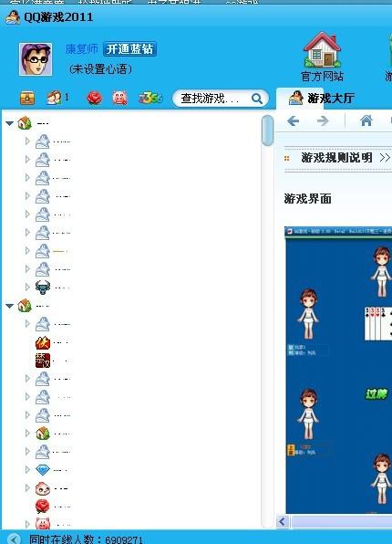Click the home icon in the browser bar
392x544 pixels.
coord(366,120)
